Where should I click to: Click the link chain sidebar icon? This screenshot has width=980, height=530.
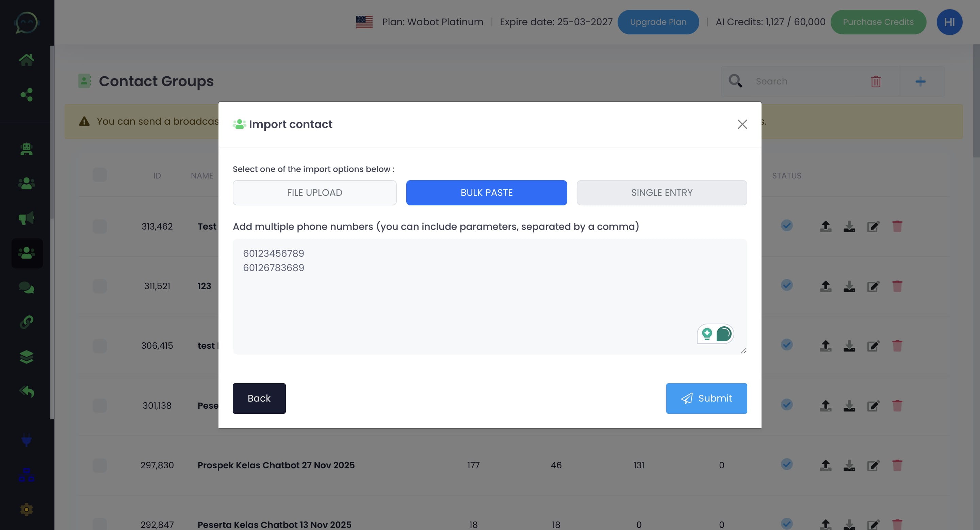pos(26,322)
